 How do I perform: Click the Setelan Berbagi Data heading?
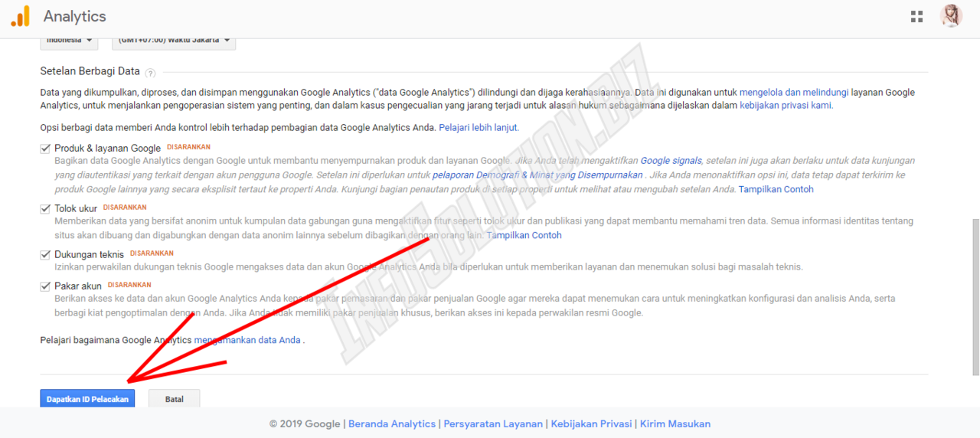coord(90,71)
